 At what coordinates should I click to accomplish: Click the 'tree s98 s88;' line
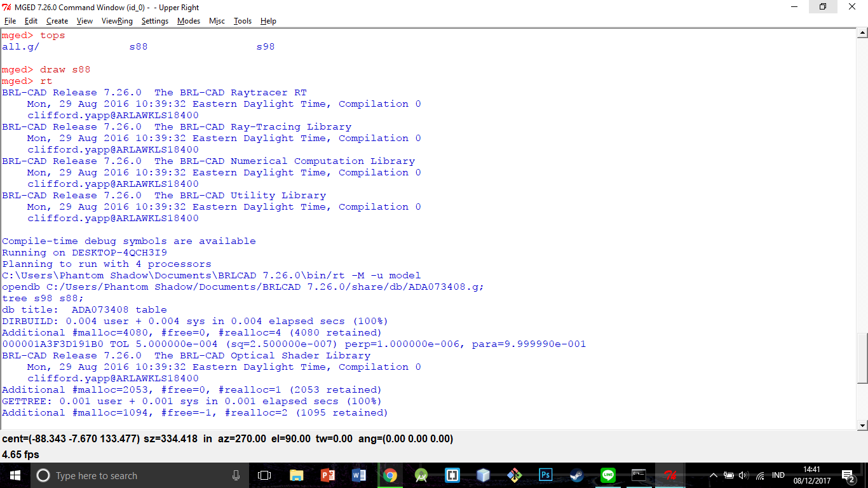43,299
